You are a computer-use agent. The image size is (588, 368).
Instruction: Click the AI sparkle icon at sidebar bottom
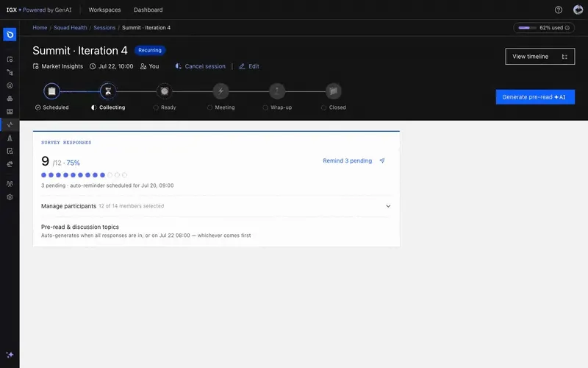pos(10,355)
